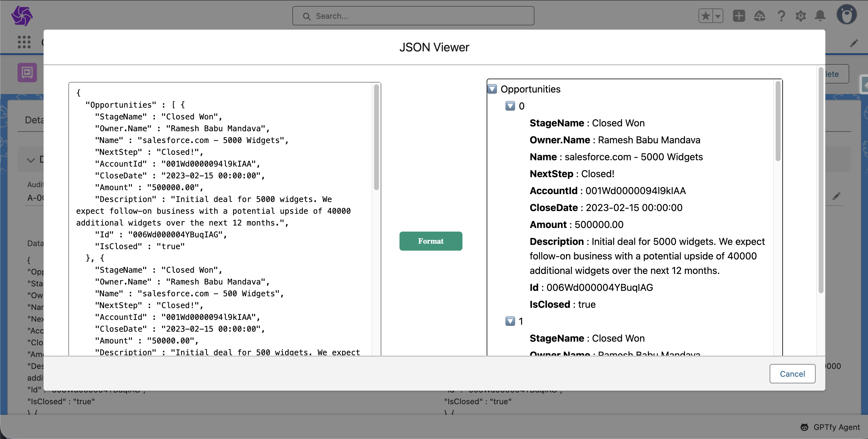Click the Cancel button
Image resolution: width=868 pixels, height=439 pixels.
pos(792,374)
